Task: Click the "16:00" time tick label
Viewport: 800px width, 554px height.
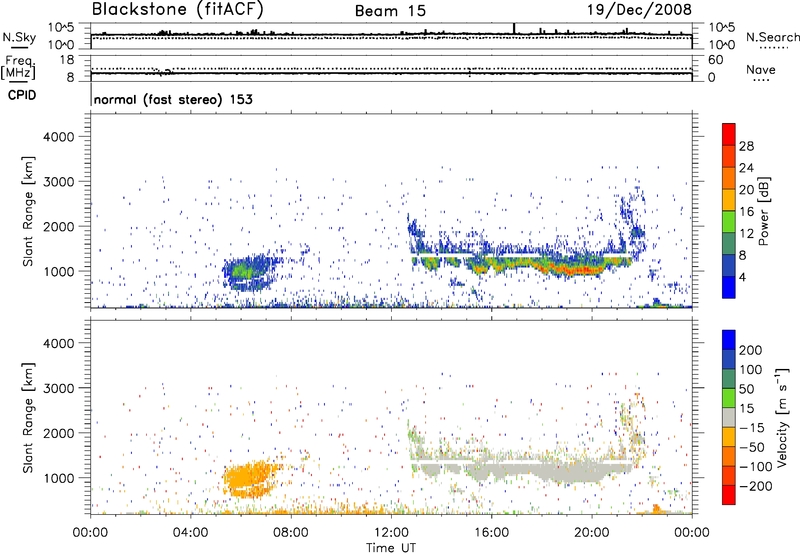Action: 491,533
